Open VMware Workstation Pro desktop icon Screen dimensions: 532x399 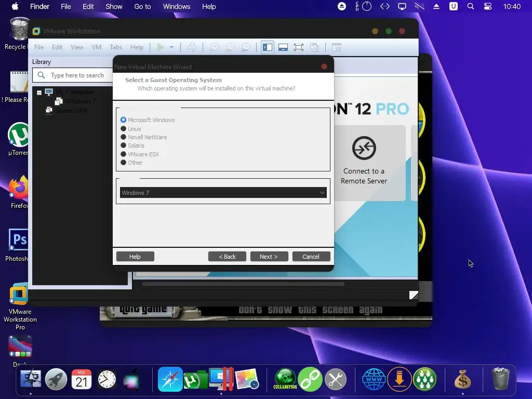pos(20,306)
